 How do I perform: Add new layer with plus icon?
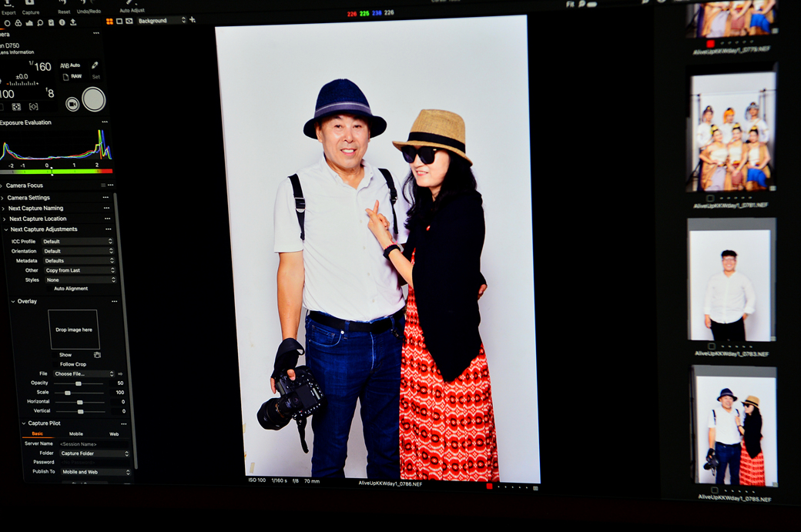[x=193, y=20]
